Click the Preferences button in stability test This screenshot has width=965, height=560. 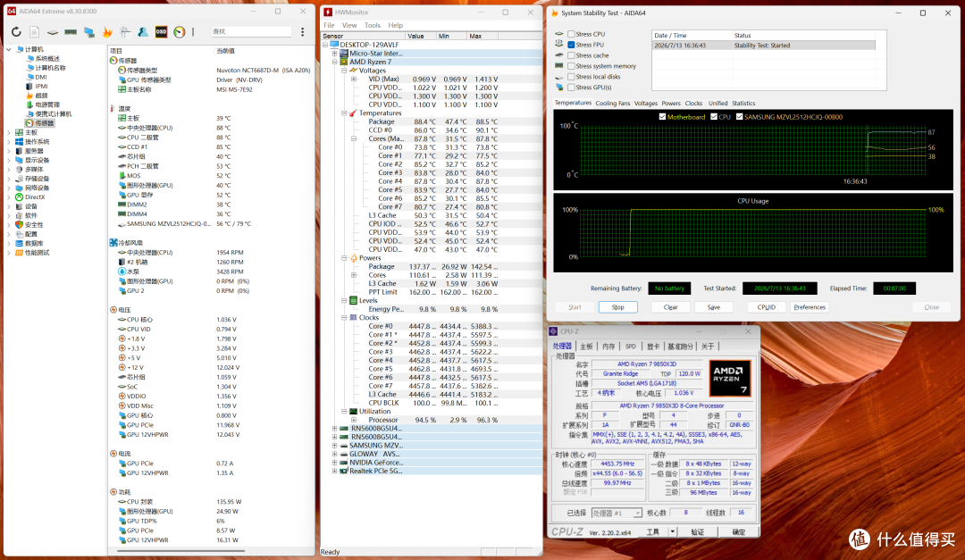coord(810,307)
